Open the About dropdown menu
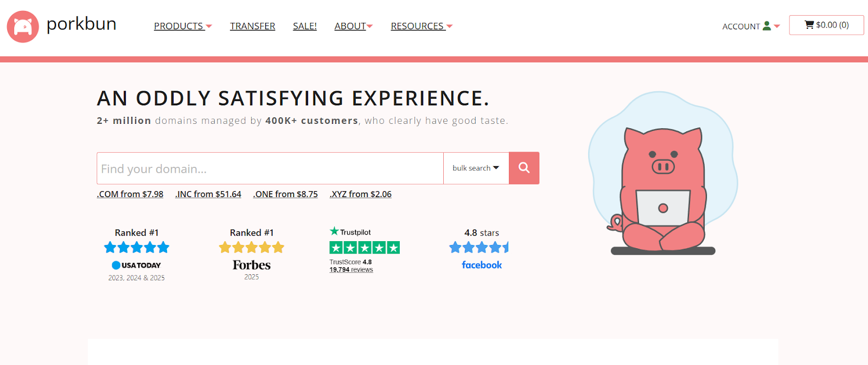868x365 pixels. (354, 26)
